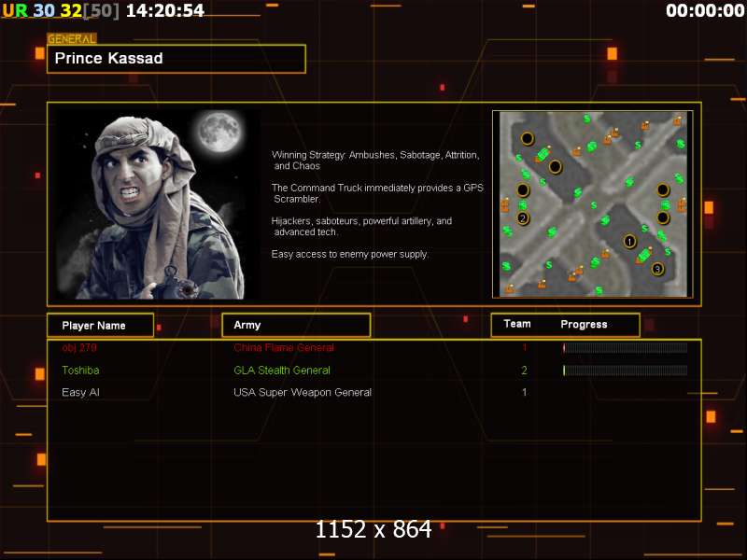Click the UR 30 32 [50] overlay counter
Image resolution: width=747 pixels, height=560 pixels.
pos(61,10)
